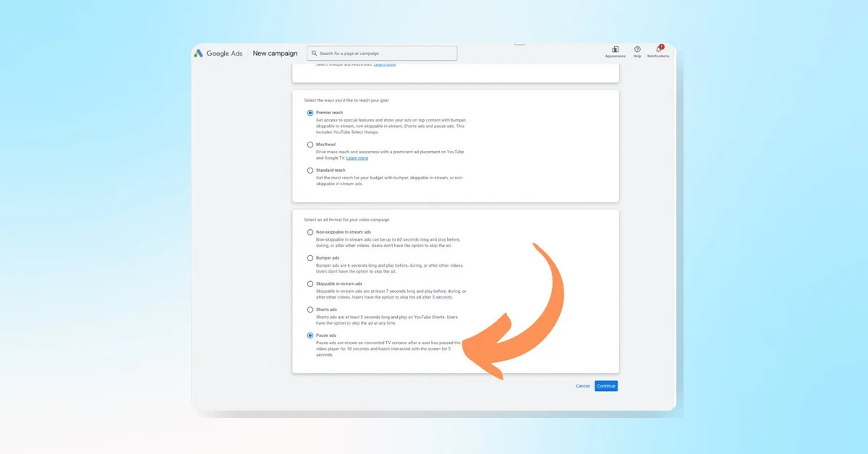Select Non-skippable in-stream ads format

coord(310,232)
